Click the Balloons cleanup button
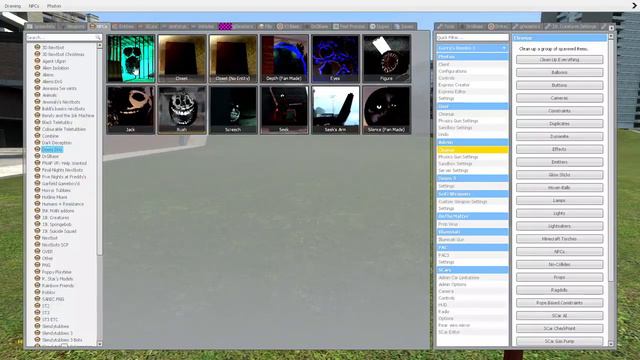 point(559,72)
